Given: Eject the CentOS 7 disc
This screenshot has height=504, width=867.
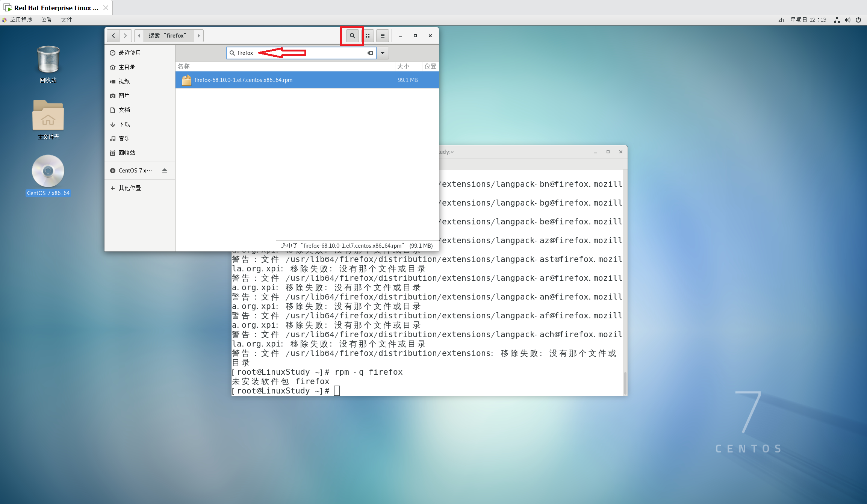Looking at the screenshot, I should click(x=165, y=171).
